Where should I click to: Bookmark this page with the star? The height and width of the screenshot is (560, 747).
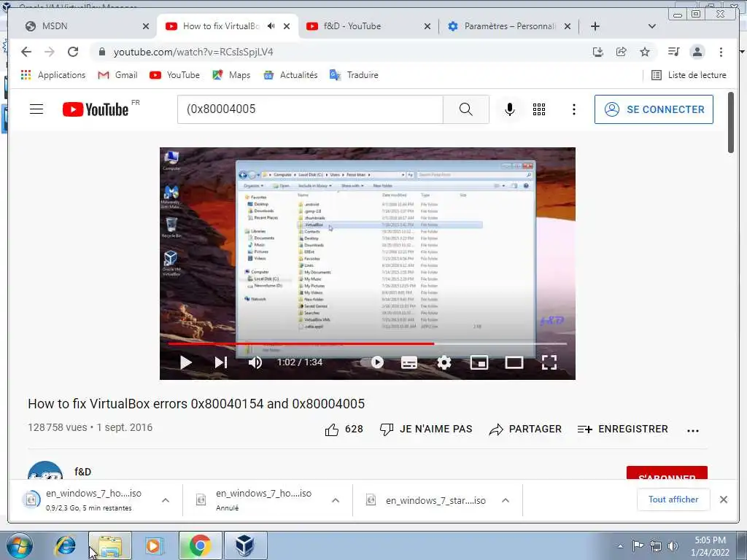(645, 52)
